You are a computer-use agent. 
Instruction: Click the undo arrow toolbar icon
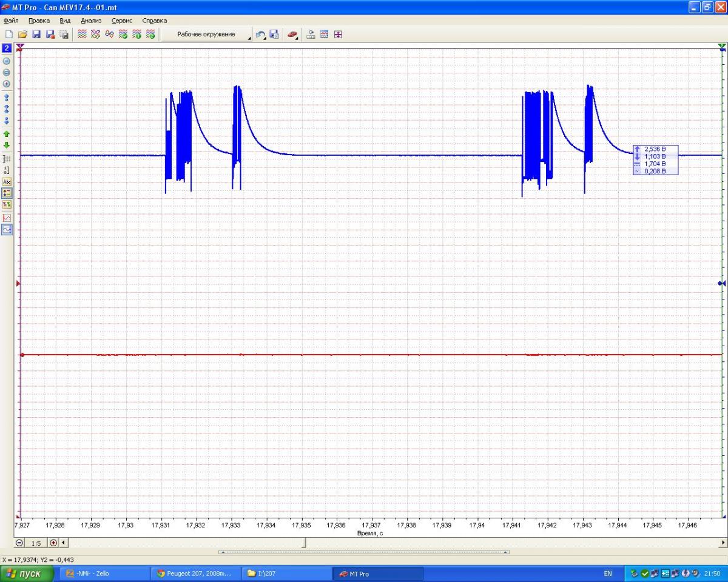click(x=260, y=35)
